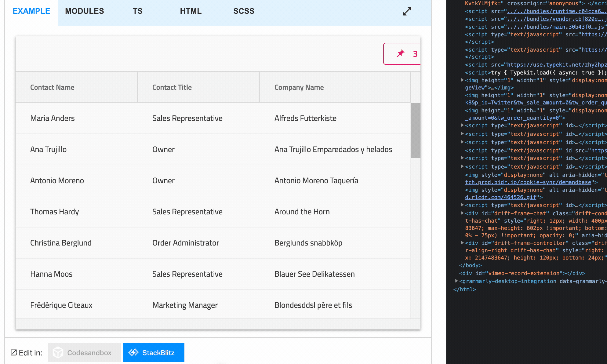Click the StackBlitz lightning bolt icon
The height and width of the screenshot is (364, 607).
(133, 352)
